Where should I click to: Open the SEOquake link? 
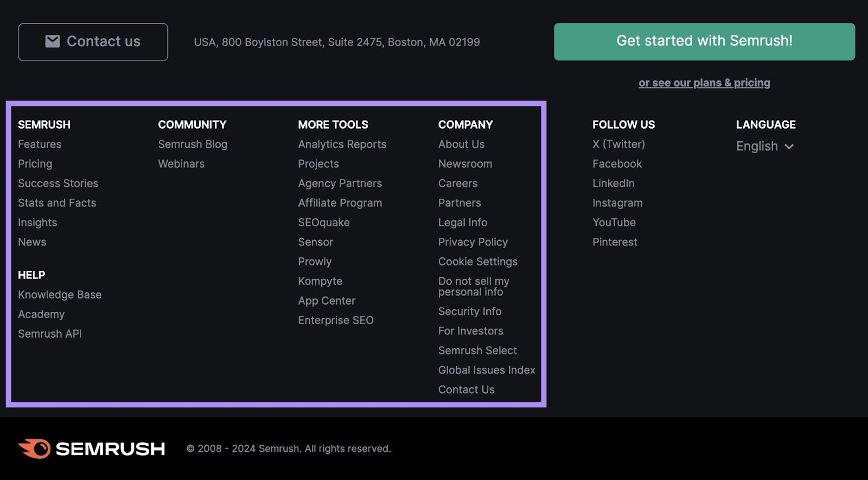tap(324, 222)
